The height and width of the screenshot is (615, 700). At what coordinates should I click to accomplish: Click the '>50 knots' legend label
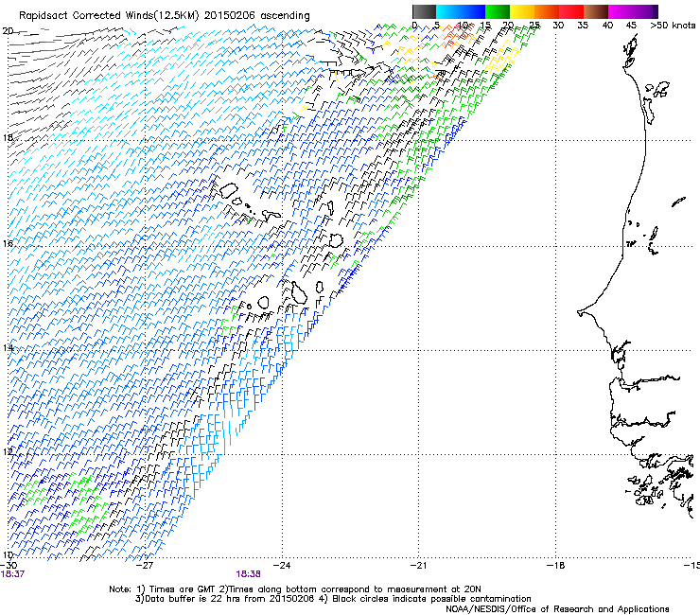[x=673, y=26]
